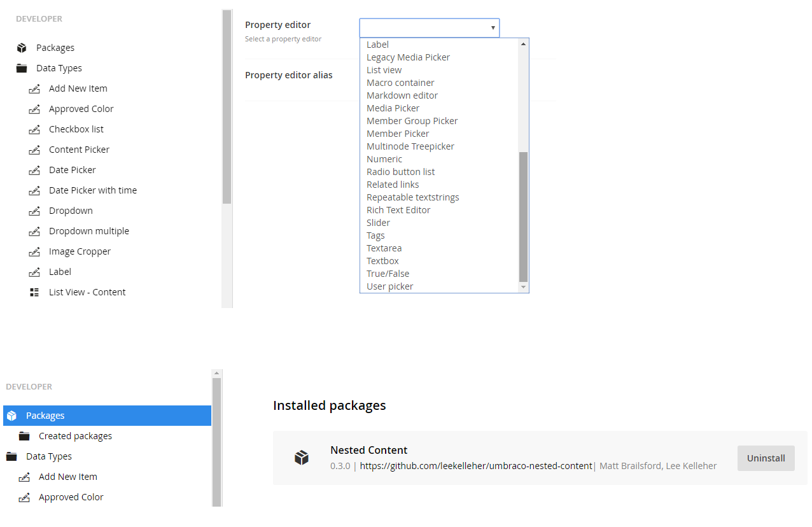Open the Checkbox list data type
Image resolution: width=812 pixels, height=527 pixels.
(x=76, y=129)
